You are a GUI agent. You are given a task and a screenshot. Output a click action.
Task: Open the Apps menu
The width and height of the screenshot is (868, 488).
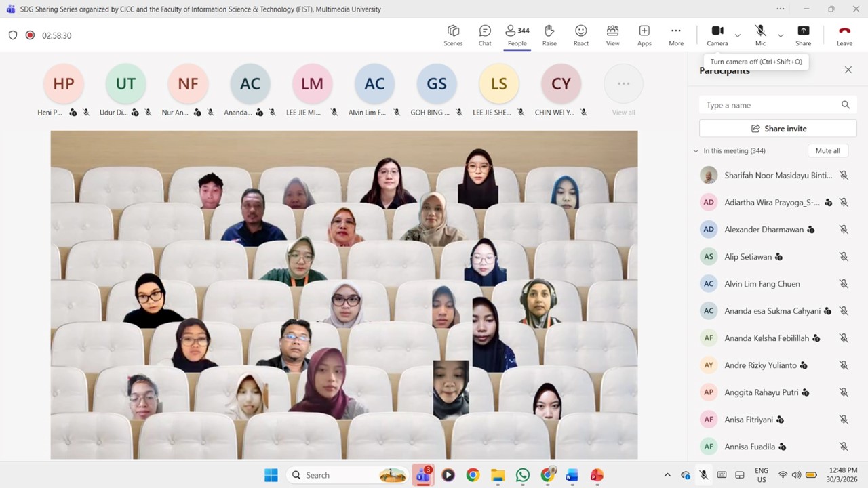[x=644, y=35]
